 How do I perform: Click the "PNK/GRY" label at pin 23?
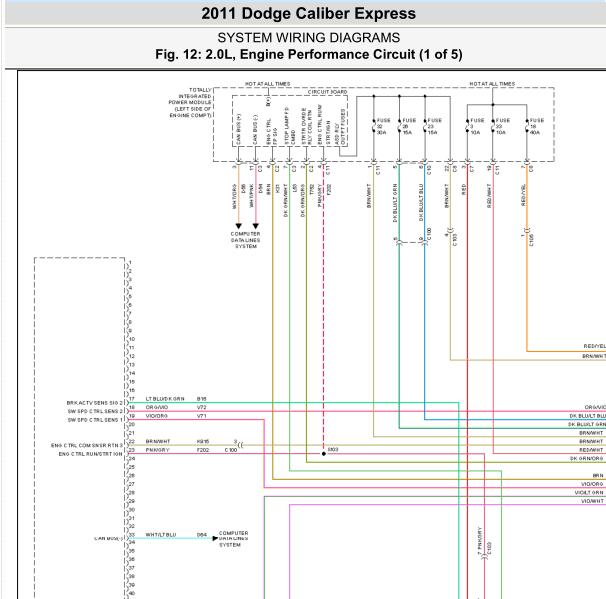[157, 450]
